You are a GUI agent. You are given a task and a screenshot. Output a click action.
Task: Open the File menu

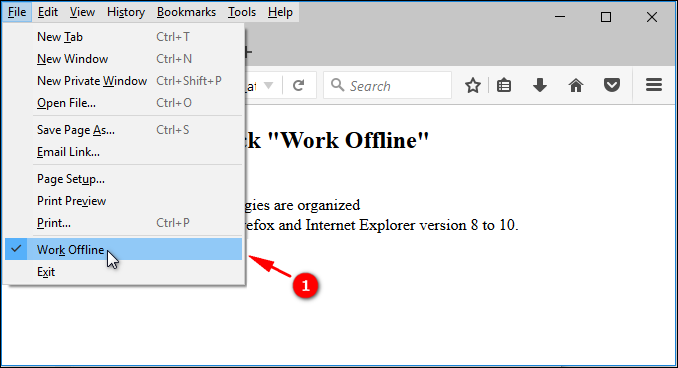point(17,12)
